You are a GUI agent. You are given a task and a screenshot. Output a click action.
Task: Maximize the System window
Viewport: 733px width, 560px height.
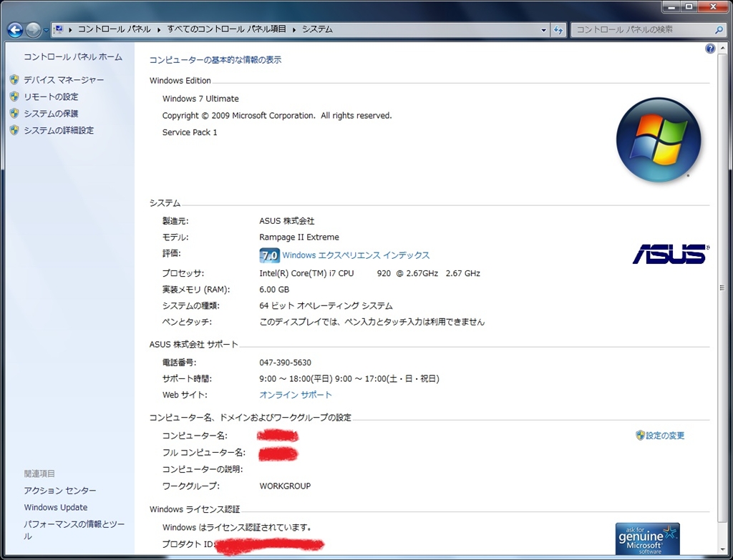click(689, 7)
